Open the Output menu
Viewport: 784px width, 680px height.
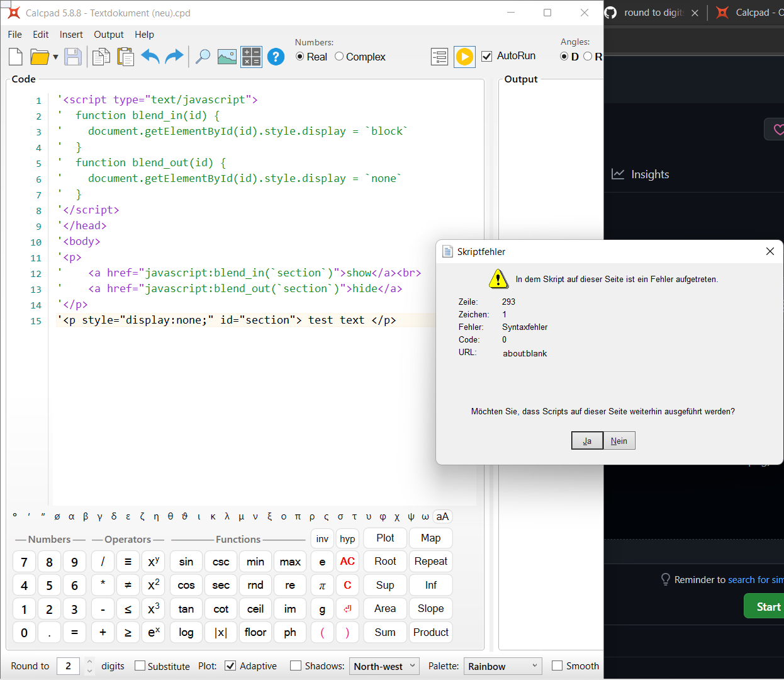pos(108,35)
